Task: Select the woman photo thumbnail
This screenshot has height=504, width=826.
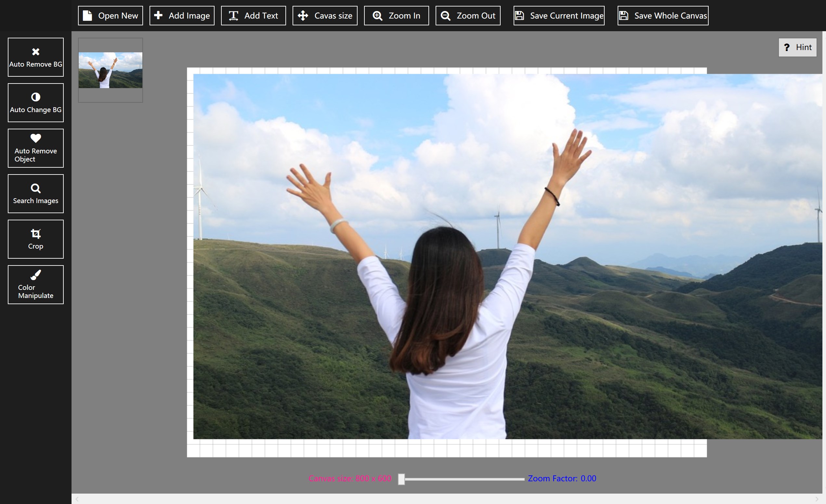Action: (x=110, y=70)
